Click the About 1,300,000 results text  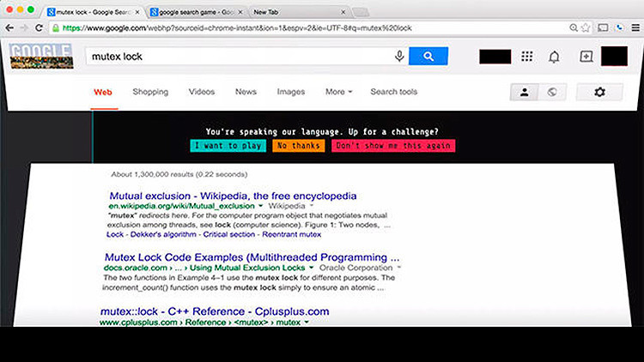pos(179,174)
